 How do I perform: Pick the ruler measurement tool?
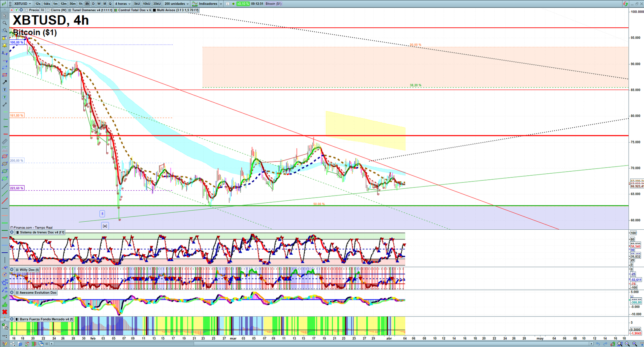pyautogui.click(x=4, y=141)
